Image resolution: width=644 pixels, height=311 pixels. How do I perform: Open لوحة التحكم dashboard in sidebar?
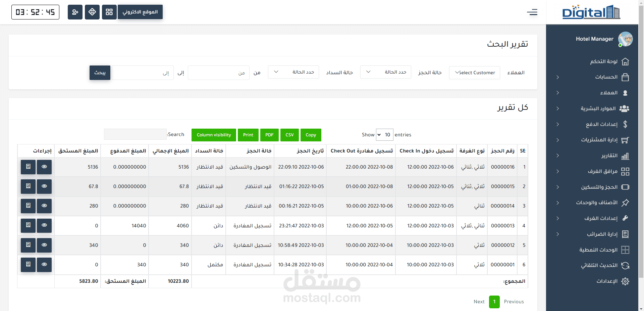click(x=609, y=61)
